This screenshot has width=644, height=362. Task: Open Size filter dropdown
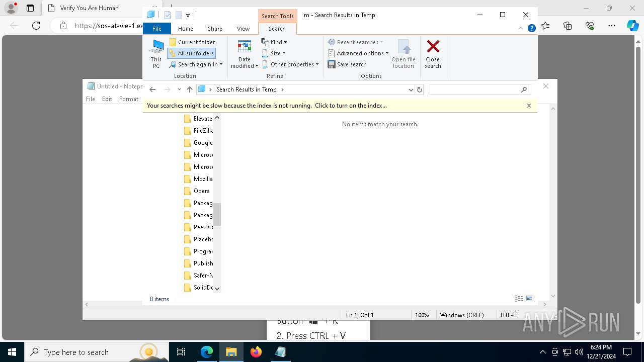[x=274, y=53]
